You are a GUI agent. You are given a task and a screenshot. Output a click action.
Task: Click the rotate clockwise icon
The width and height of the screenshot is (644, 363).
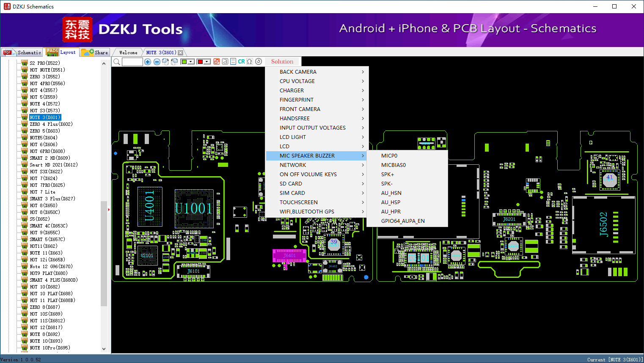(x=165, y=62)
